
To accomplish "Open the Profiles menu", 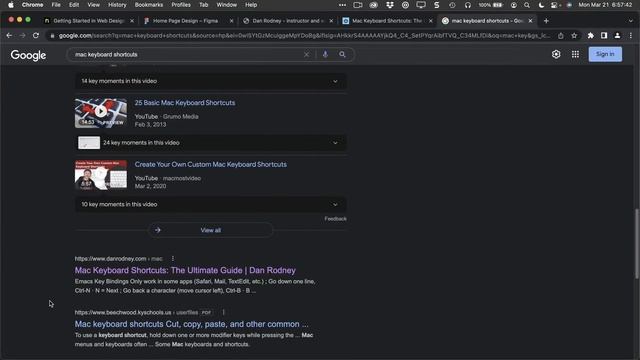I will click(181, 5).
